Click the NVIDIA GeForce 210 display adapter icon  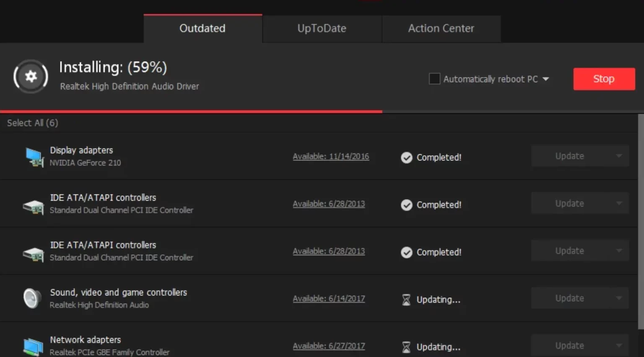34,157
